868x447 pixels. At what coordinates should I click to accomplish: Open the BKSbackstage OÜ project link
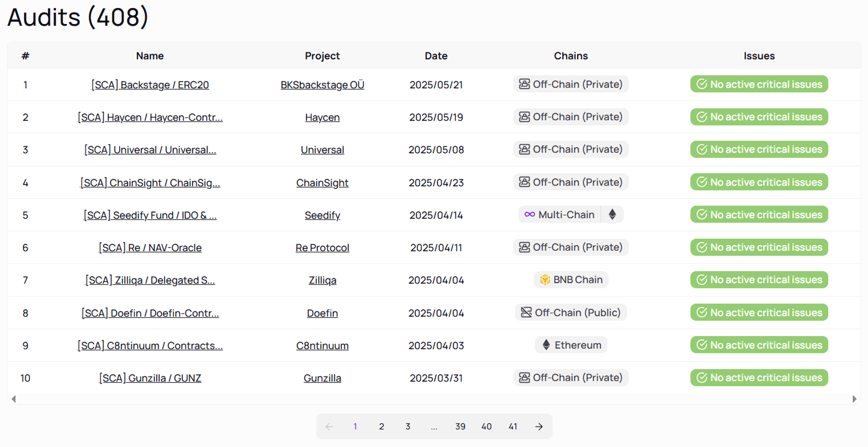[322, 85]
